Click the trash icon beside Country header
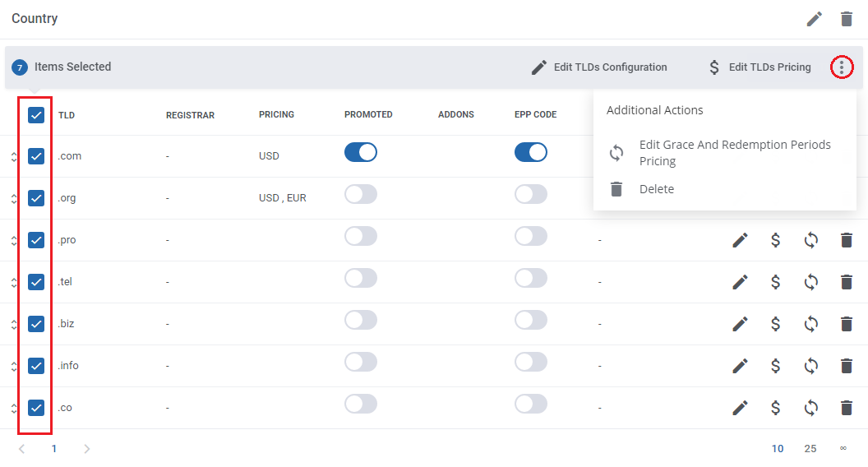This screenshot has height=467, width=868. tap(847, 19)
